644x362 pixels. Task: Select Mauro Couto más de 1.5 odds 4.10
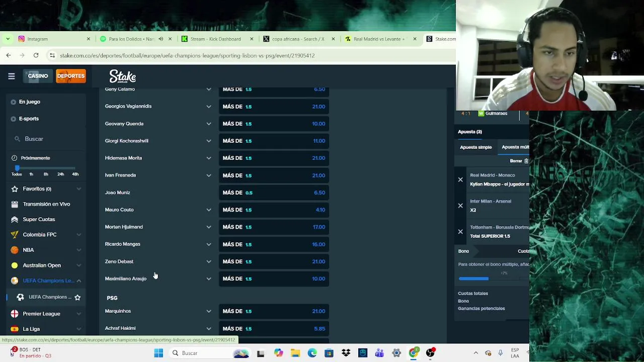(274, 210)
